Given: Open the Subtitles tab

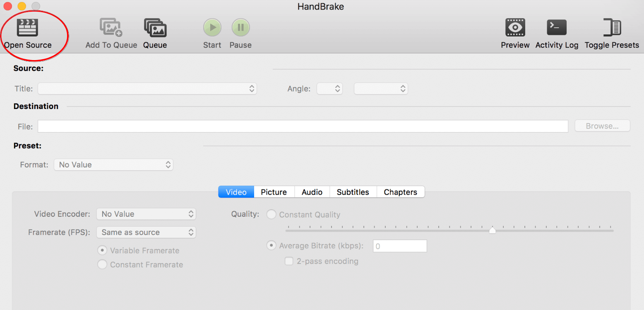Looking at the screenshot, I should pos(353,192).
